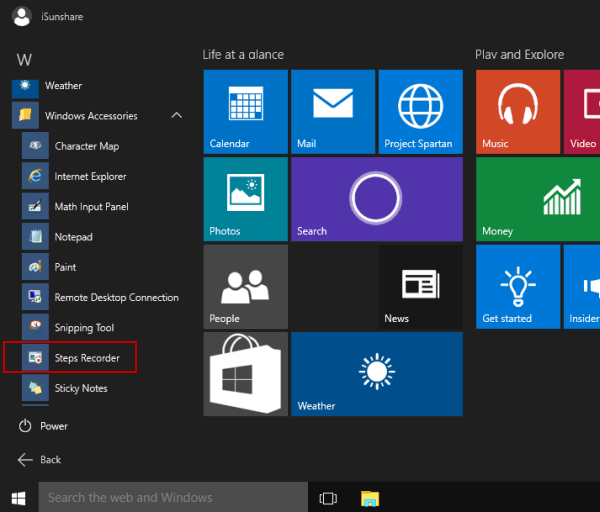
Task: Open the Calendar tile
Action: (x=245, y=111)
